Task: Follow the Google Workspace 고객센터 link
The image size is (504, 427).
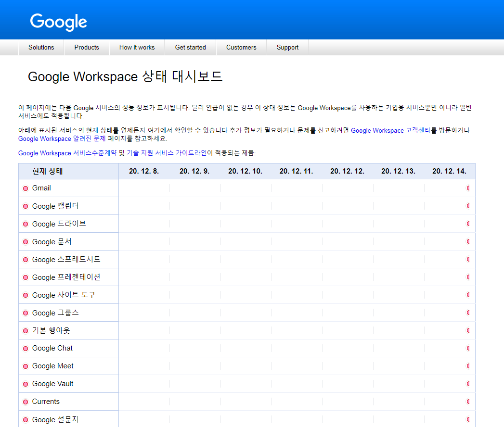Action: click(390, 130)
